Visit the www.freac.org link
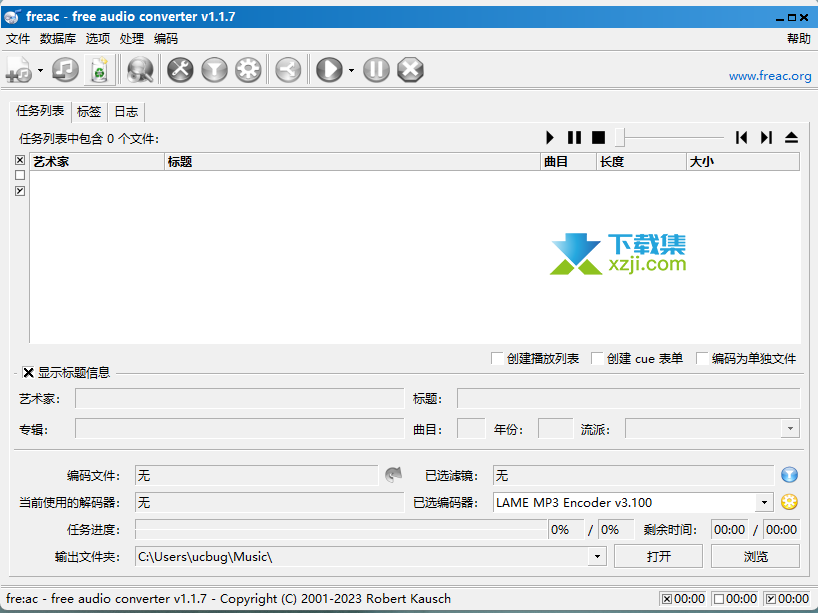 pyautogui.click(x=770, y=76)
